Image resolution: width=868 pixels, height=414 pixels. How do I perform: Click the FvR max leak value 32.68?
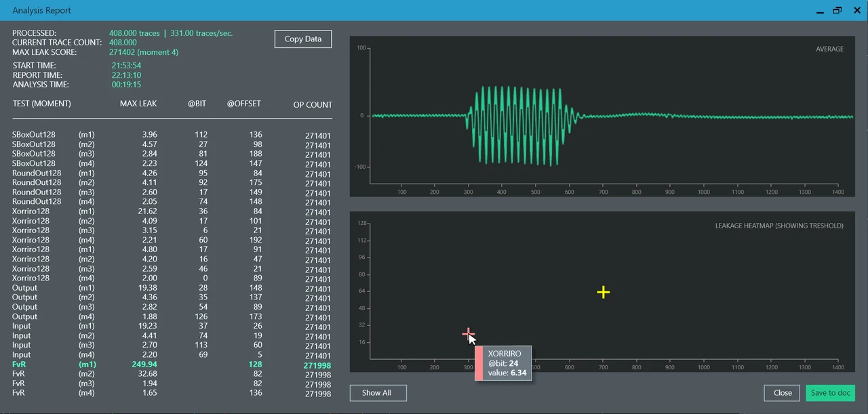point(147,374)
